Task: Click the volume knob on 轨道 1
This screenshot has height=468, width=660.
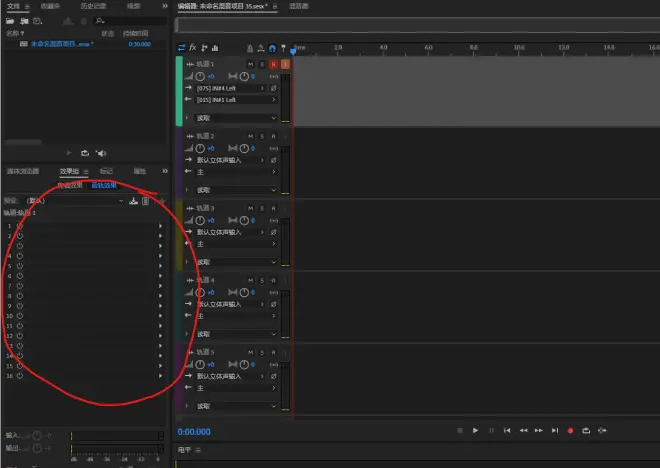Action: coord(200,76)
